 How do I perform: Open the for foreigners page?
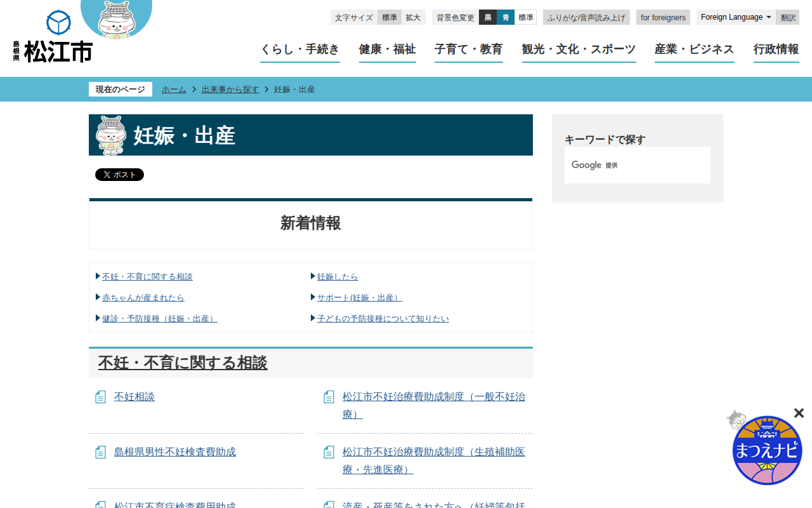click(663, 17)
